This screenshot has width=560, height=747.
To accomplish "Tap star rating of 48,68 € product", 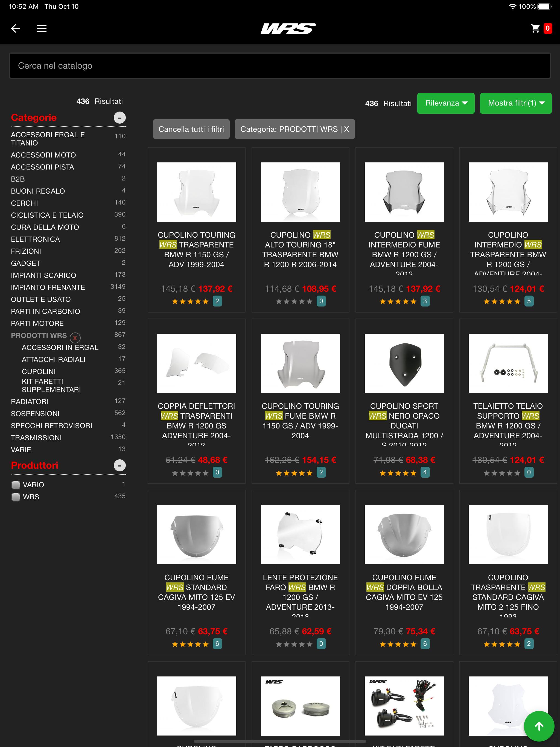I will click(x=191, y=473).
